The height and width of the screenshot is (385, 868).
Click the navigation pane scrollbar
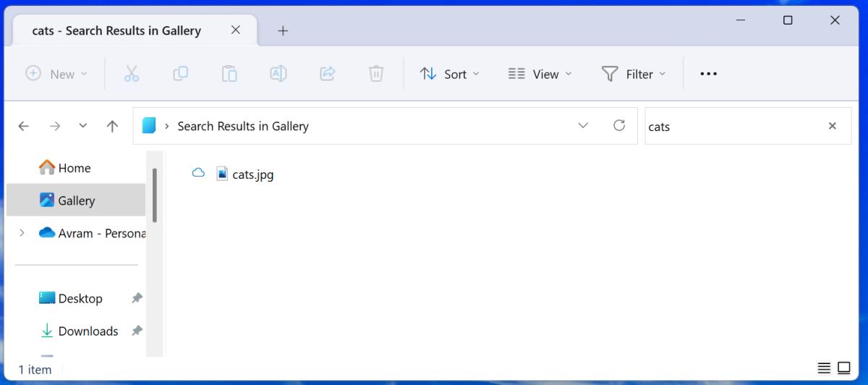155,195
